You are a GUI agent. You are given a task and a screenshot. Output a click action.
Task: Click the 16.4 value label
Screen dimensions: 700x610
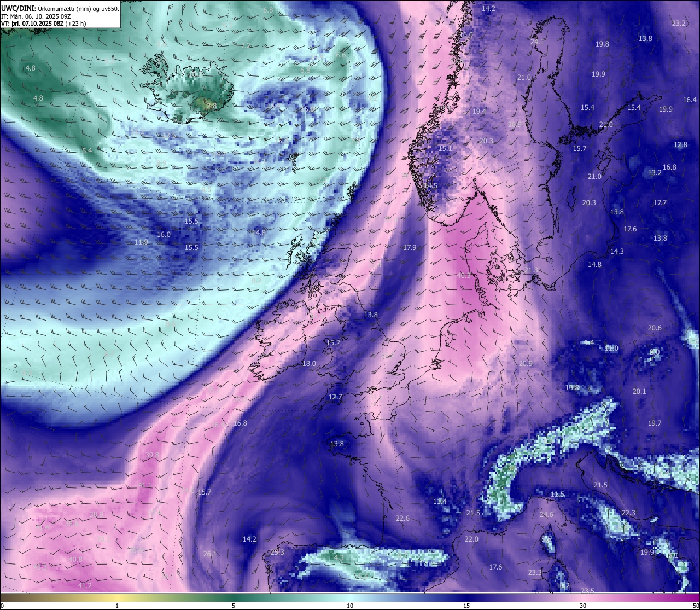pos(690,100)
